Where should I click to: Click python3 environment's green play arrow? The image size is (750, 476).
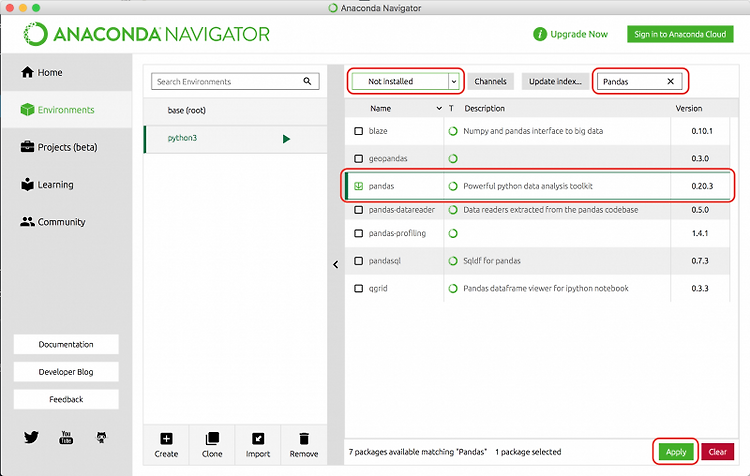(x=286, y=139)
